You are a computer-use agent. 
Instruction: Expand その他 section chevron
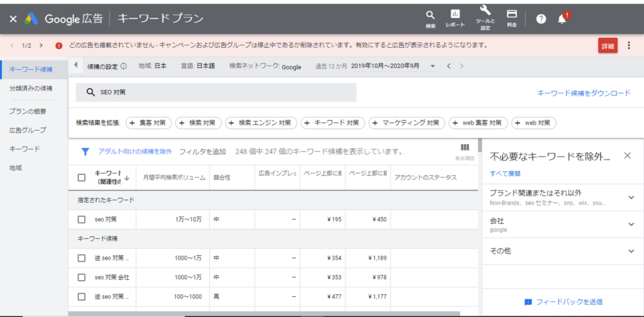tap(631, 252)
